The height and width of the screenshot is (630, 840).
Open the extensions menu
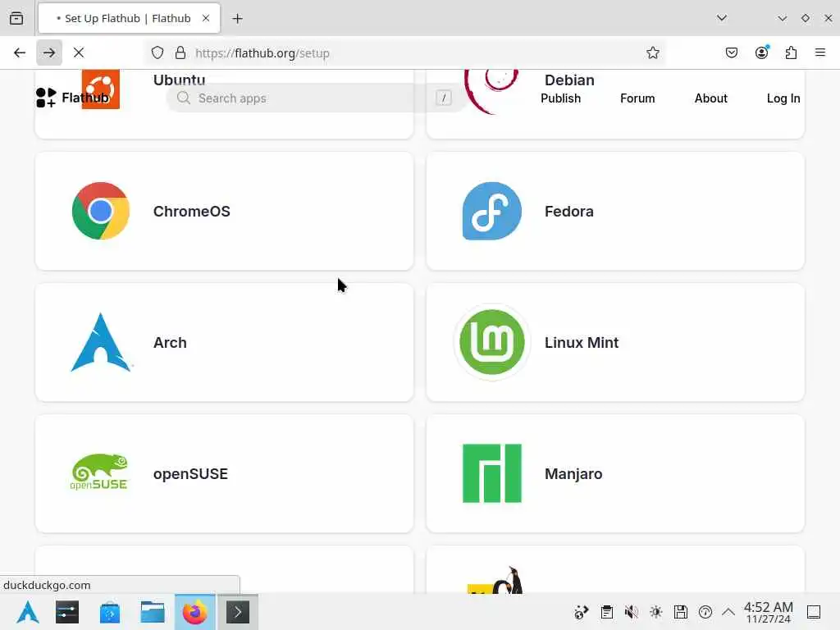(x=792, y=52)
